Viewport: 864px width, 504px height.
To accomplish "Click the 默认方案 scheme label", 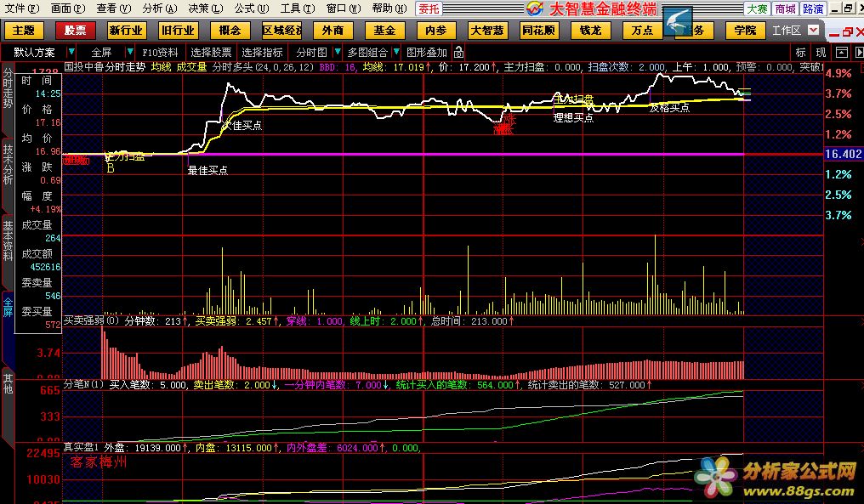I will pos(34,53).
